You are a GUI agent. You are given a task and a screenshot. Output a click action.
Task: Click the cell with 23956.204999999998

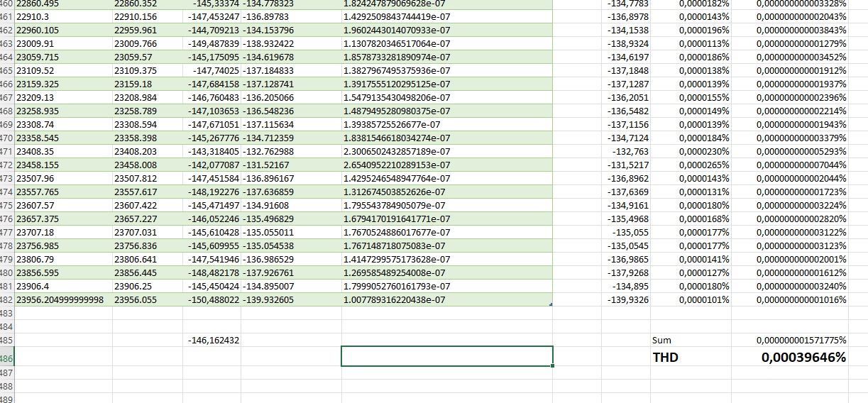(x=63, y=300)
